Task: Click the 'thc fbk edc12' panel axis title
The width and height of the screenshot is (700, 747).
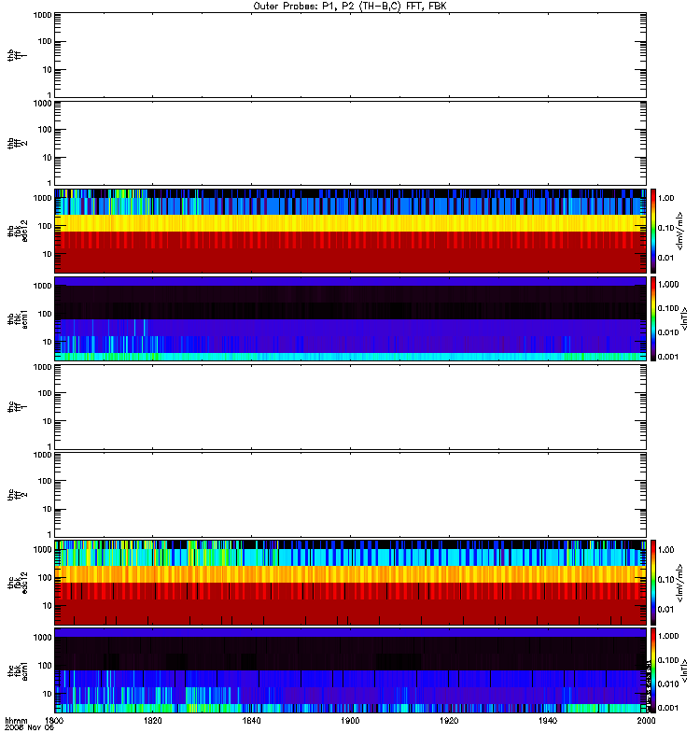Action: pyautogui.click(x=18, y=583)
